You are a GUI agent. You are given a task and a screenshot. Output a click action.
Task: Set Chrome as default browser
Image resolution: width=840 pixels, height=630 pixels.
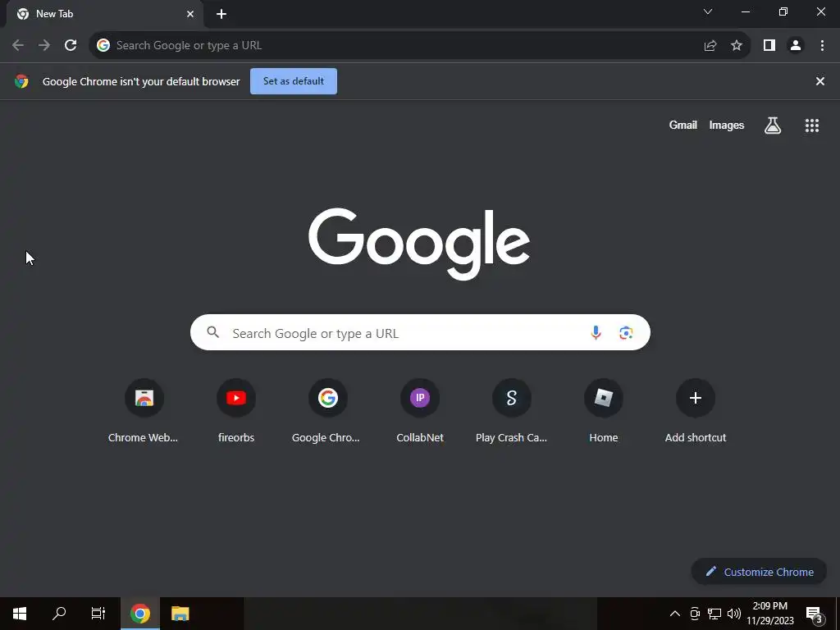294,81
